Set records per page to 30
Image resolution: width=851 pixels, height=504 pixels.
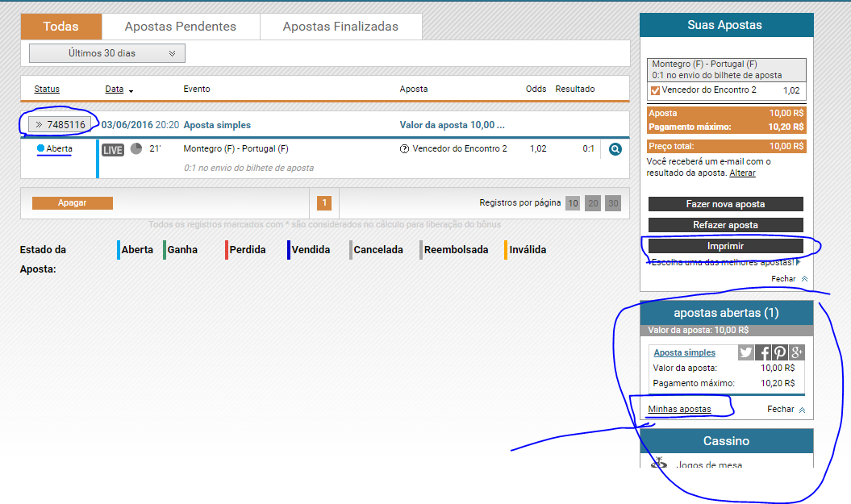click(613, 203)
